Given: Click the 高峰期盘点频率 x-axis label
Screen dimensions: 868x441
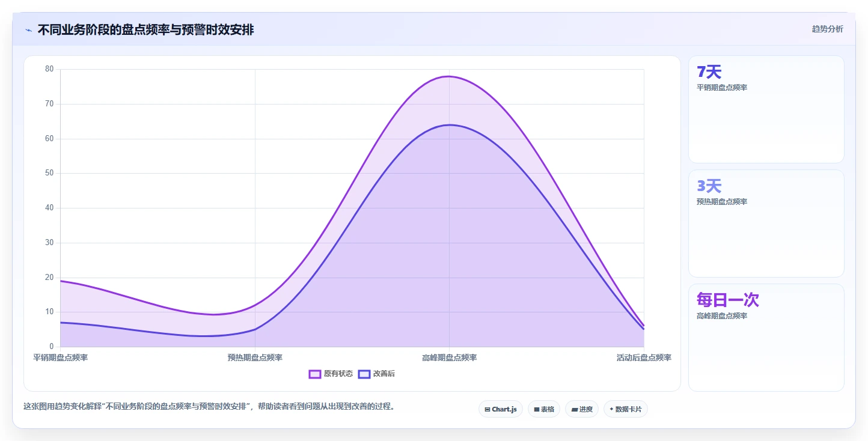Looking at the screenshot, I should [x=450, y=357].
